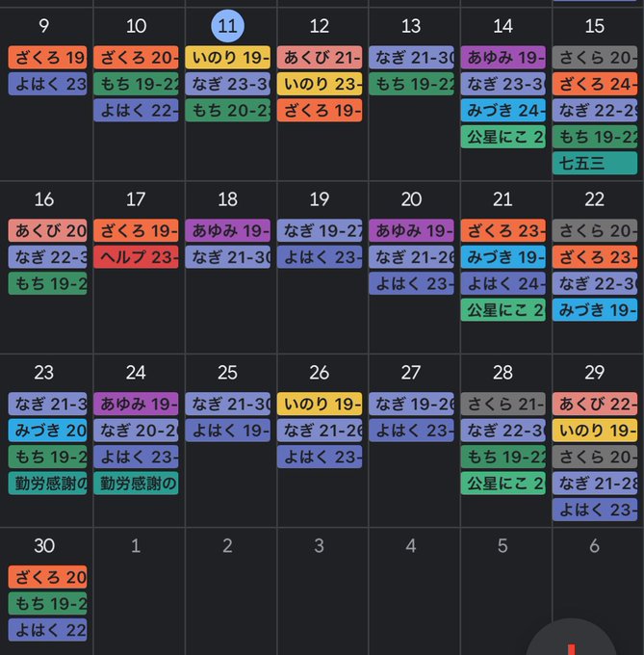Open よはく 23 event on the 9th
Image resolution: width=644 pixels, height=655 pixels.
(47, 84)
